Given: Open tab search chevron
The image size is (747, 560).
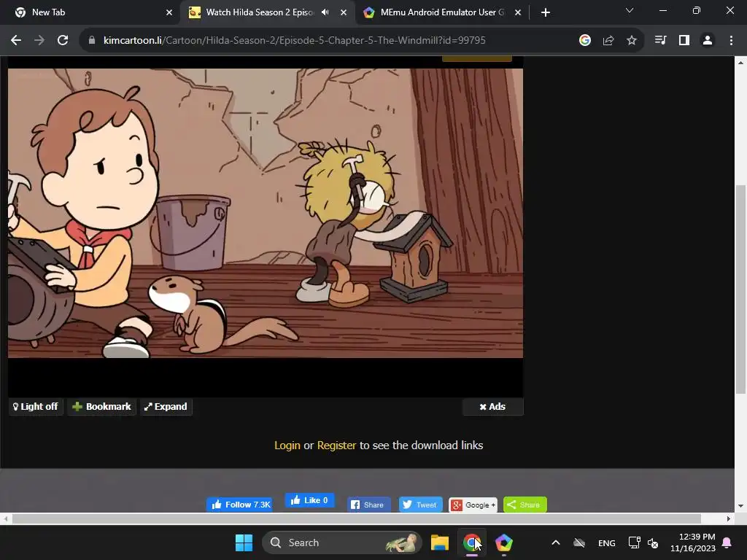Looking at the screenshot, I should 630,10.
